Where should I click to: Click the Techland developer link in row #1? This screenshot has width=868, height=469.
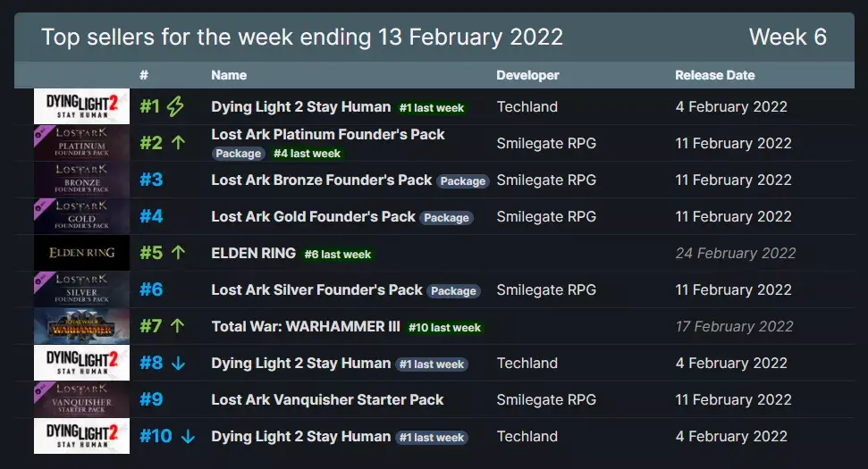[x=527, y=107]
